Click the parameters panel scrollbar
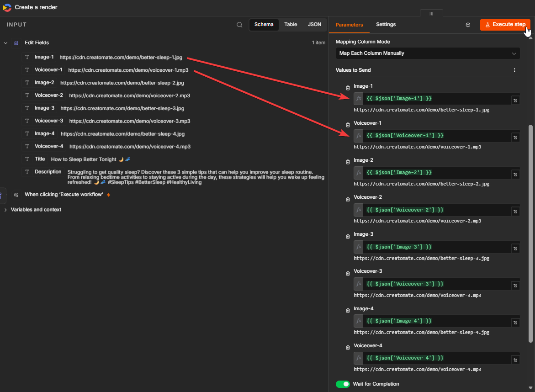The height and width of the screenshot is (392, 535). click(x=530, y=233)
